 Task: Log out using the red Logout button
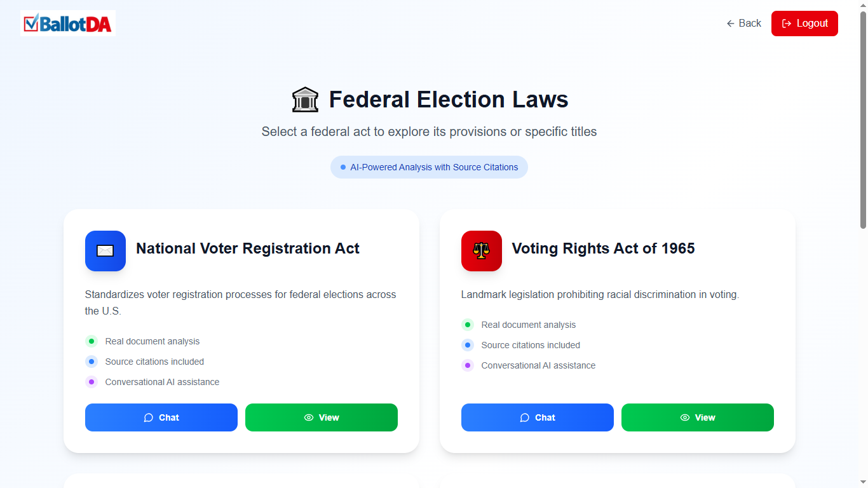coord(804,24)
